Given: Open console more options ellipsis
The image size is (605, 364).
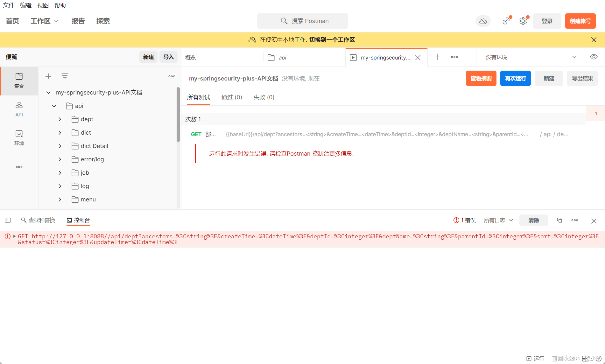Looking at the screenshot, I should coord(575,220).
